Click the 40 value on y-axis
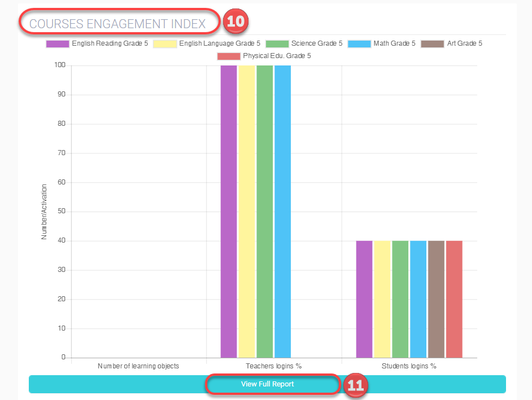This screenshot has height=400, width=532. click(62, 240)
